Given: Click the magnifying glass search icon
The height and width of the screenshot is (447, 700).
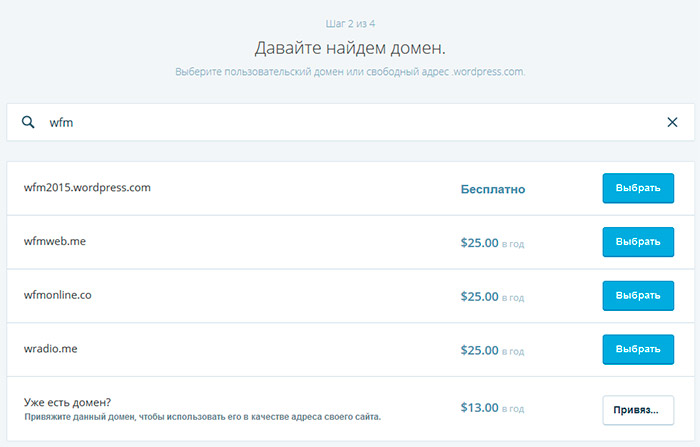Looking at the screenshot, I should [x=28, y=122].
